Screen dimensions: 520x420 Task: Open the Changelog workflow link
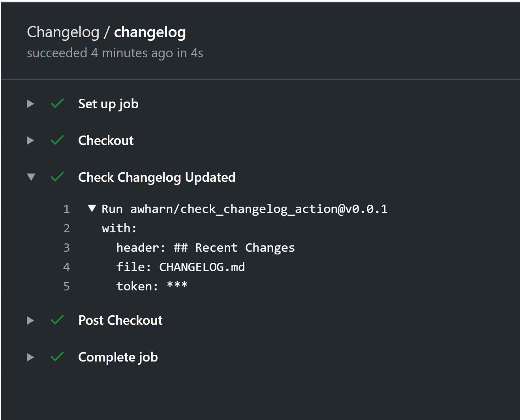click(x=64, y=32)
